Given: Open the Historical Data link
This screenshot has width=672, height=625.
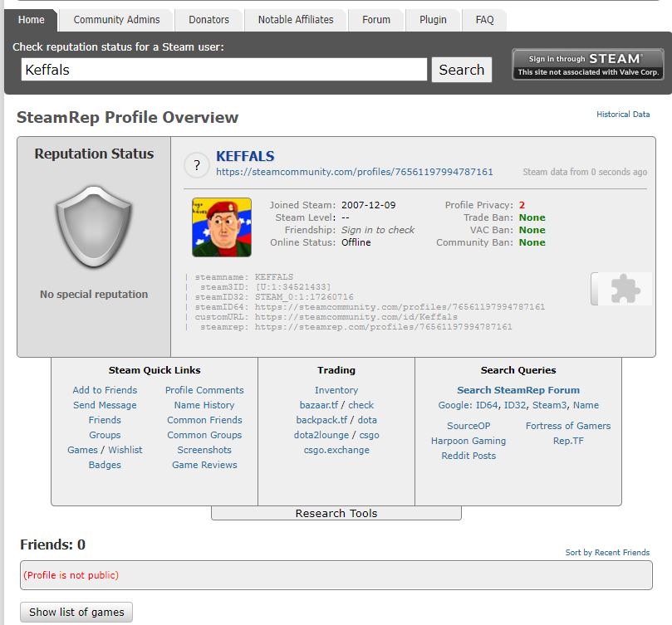Looking at the screenshot, I should 623,115.
